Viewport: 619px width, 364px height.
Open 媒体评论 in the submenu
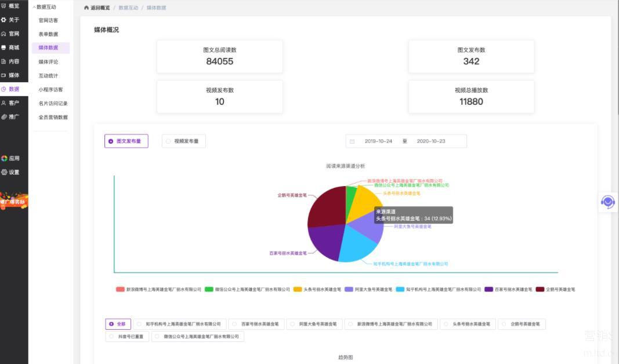pos(48,62)
